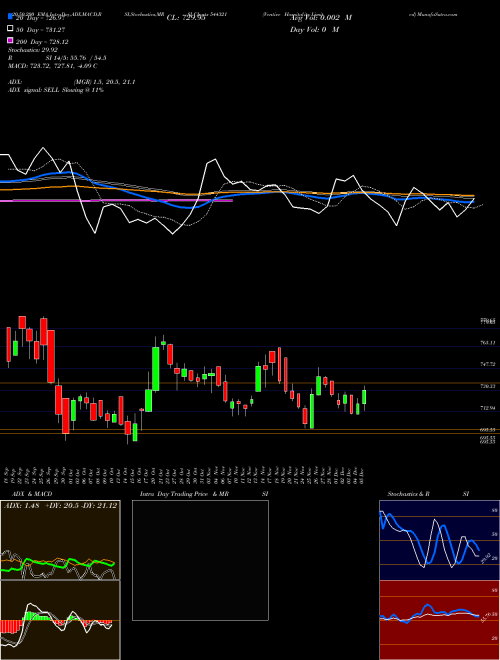This screenshot has width=500, height=660.
Task: Click the 'ADX signal: SELL Slowing @ 11%' text
Action: click(56, 90)
